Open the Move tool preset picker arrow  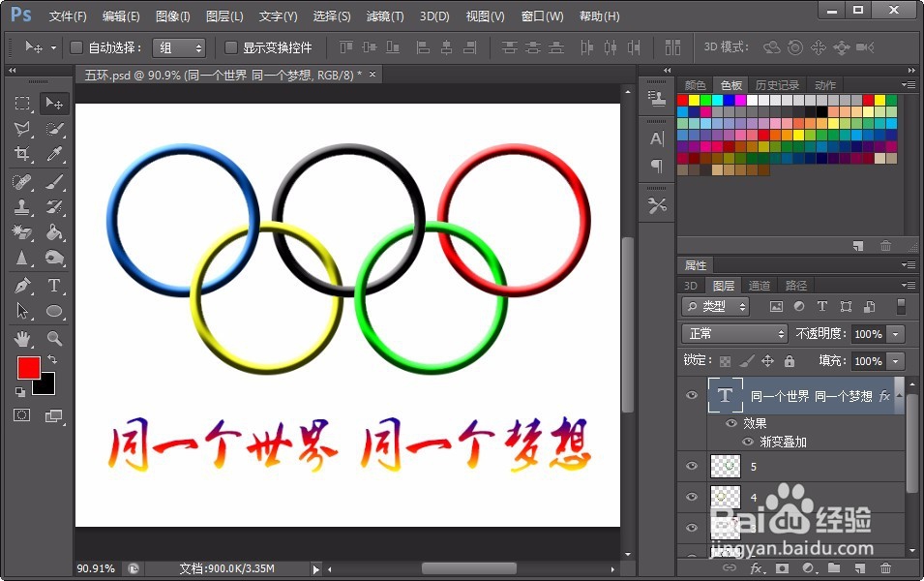[53, 47]
